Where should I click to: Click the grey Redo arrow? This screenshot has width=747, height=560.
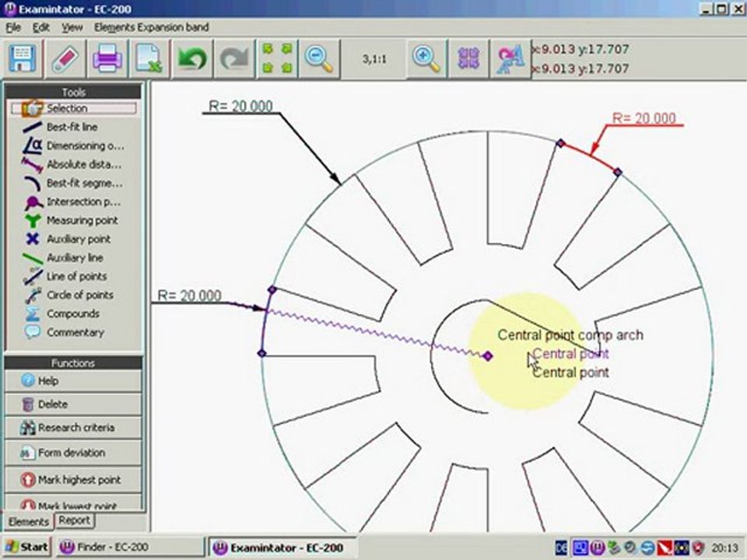(x=234, y=59)
